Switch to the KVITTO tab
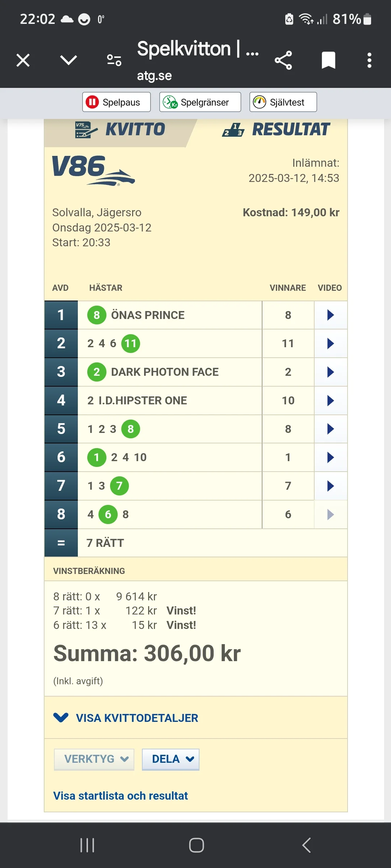This screenshot has width=391, height=868. point(121,130)
